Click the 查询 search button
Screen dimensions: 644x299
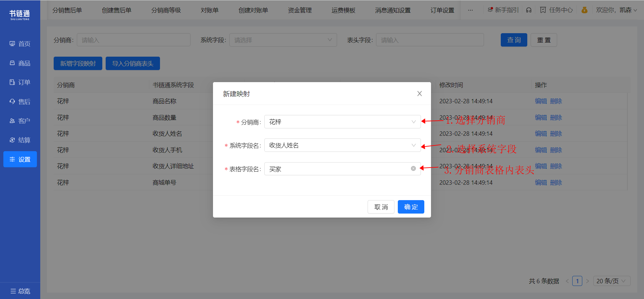click(514, 40)
